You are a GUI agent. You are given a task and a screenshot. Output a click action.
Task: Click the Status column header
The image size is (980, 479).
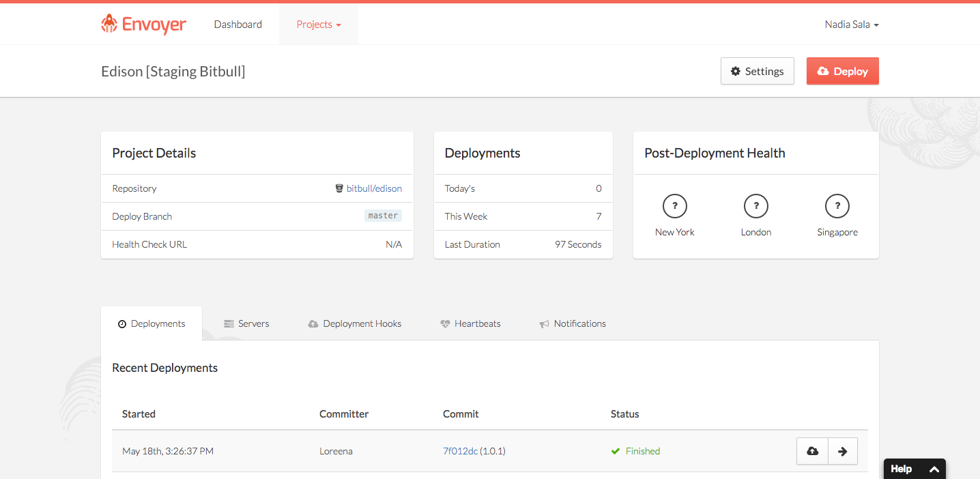tap(625, 413)
